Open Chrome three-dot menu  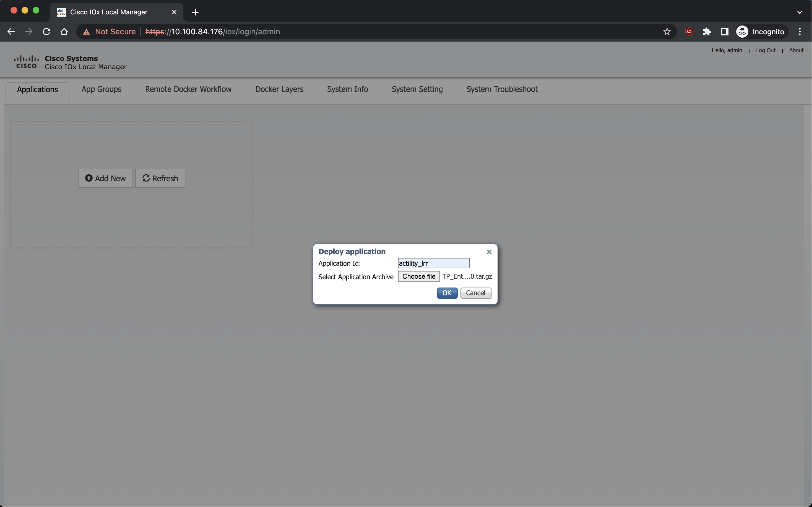[x=800, y=32]
